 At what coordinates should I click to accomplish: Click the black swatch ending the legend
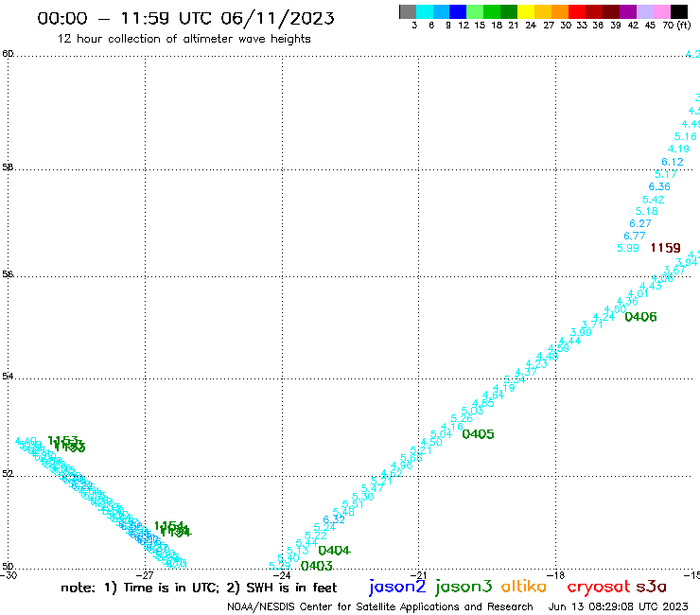click(x=678, y=11)
